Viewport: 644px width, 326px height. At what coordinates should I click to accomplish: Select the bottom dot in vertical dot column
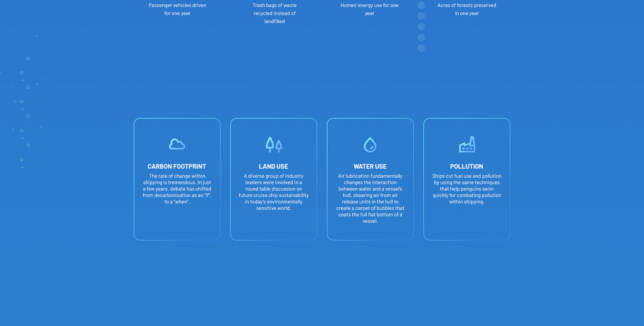click(x=421, y=48)
